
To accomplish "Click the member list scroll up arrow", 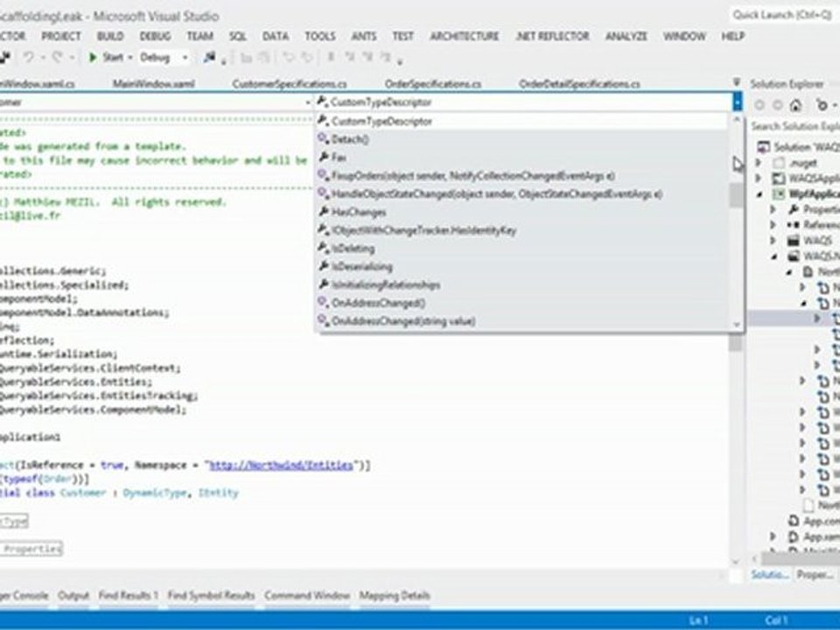I will (x=737, y=119).
